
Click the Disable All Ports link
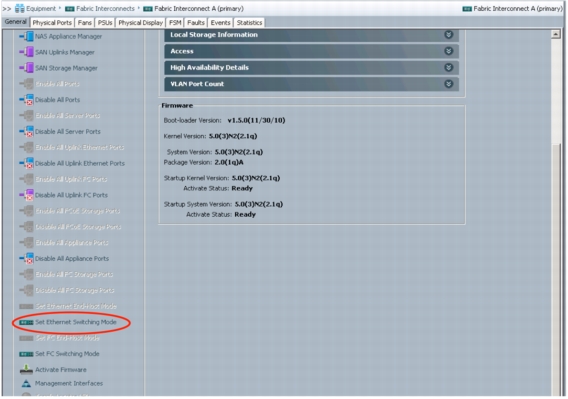coord(58,100)
